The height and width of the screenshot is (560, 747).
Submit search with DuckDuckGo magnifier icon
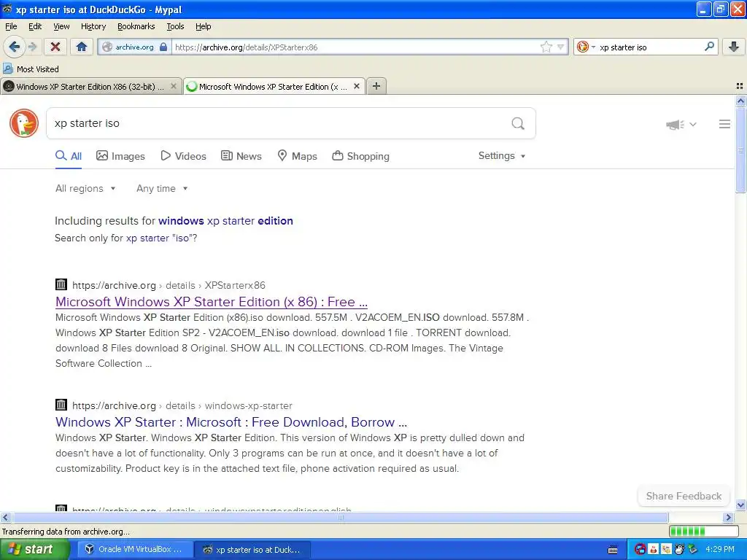[518, 124]
